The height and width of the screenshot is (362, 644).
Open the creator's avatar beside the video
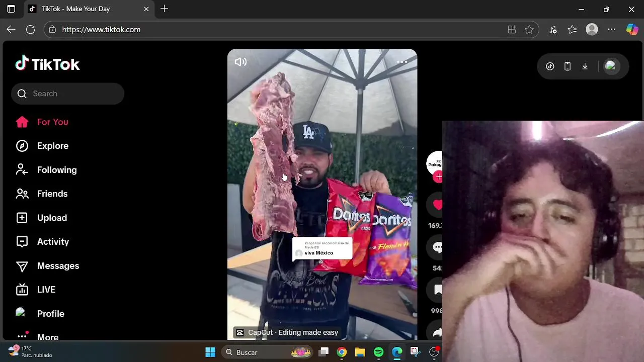435,164
